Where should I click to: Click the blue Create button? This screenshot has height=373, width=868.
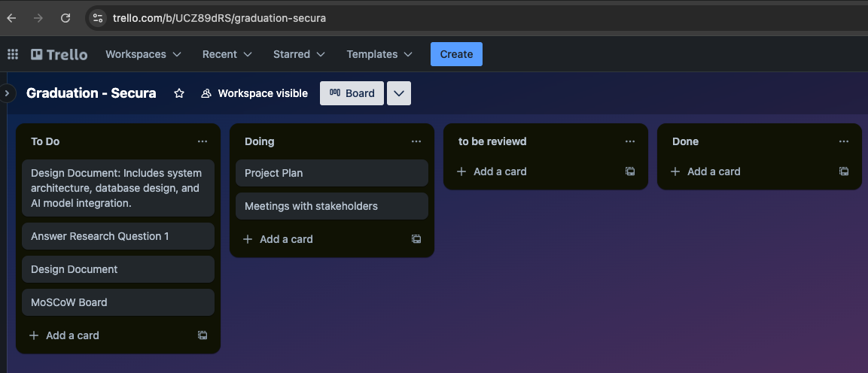pos(457,54)
